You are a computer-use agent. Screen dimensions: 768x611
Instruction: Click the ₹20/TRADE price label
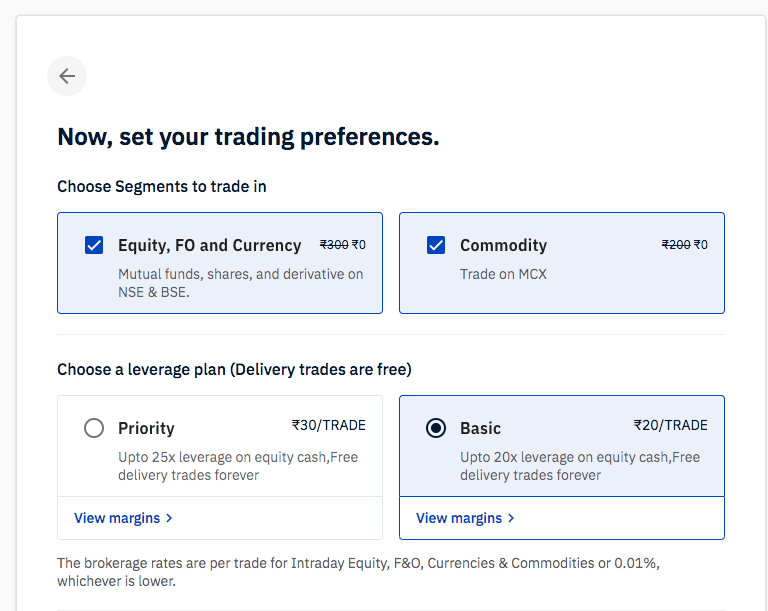[x=671, y=425]
